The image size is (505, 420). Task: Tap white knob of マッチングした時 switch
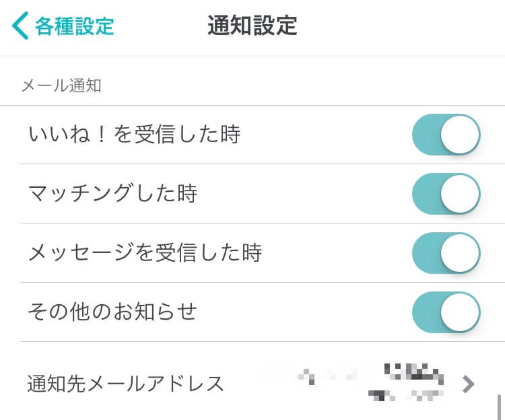coord(460,194)
